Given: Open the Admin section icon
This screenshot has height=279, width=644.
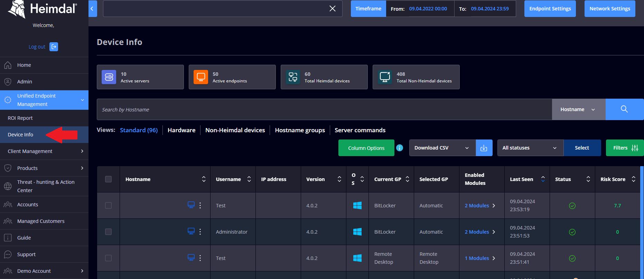Looking at the screenshot, I should 8,82.
